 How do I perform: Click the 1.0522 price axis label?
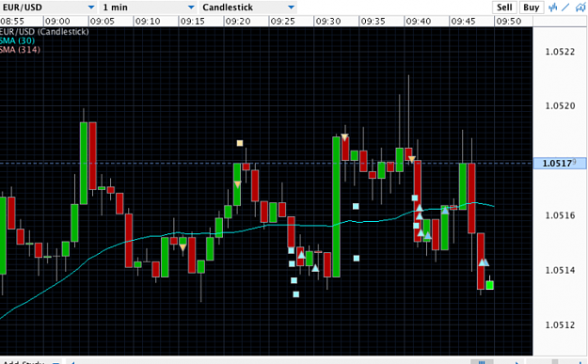pos(560,52)
